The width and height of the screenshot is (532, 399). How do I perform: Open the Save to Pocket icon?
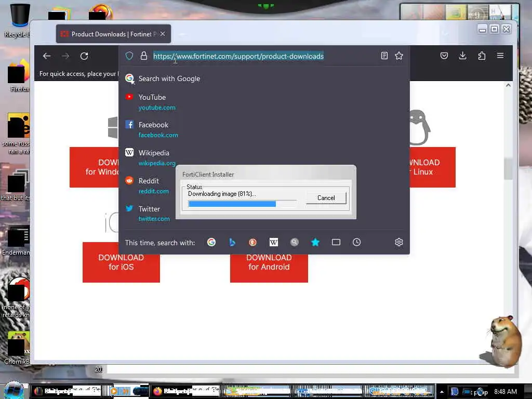[444, 56]
